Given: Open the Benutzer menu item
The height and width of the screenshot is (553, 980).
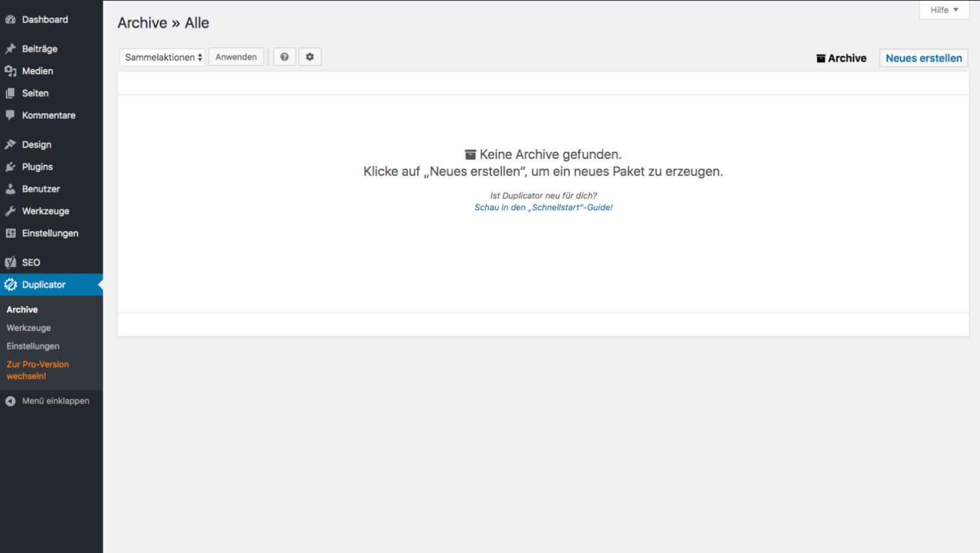Looking at the screenshot, I should pos(41,189).
